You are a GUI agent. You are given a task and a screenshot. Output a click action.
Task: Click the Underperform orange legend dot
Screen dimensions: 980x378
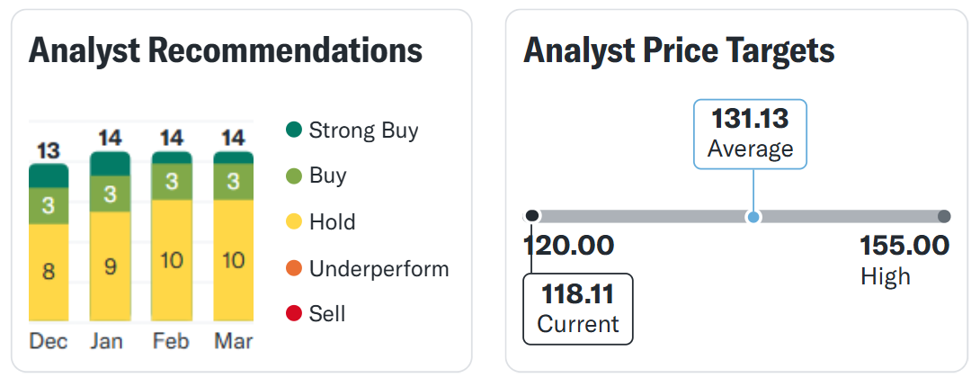[294, 268]
